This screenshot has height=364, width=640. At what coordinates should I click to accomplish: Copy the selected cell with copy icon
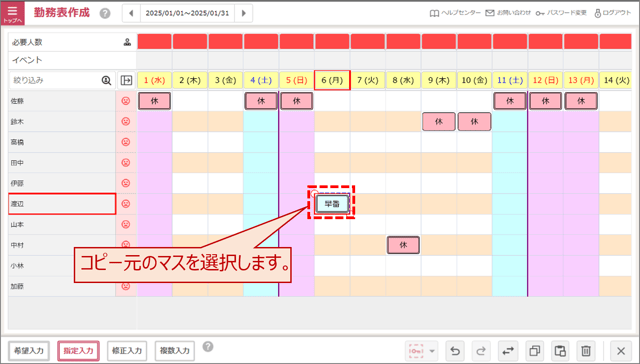click(534, 351)
